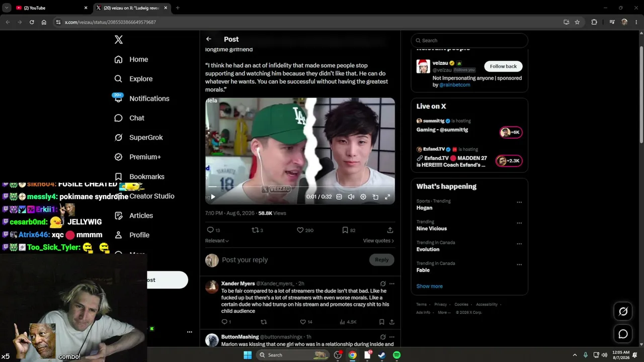
Task: Click the X search box
Action: [469, 40]
